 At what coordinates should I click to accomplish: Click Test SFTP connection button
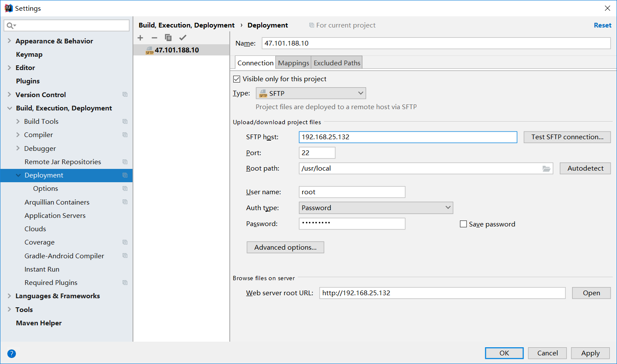pyautogui.click(x=567, y=137)
